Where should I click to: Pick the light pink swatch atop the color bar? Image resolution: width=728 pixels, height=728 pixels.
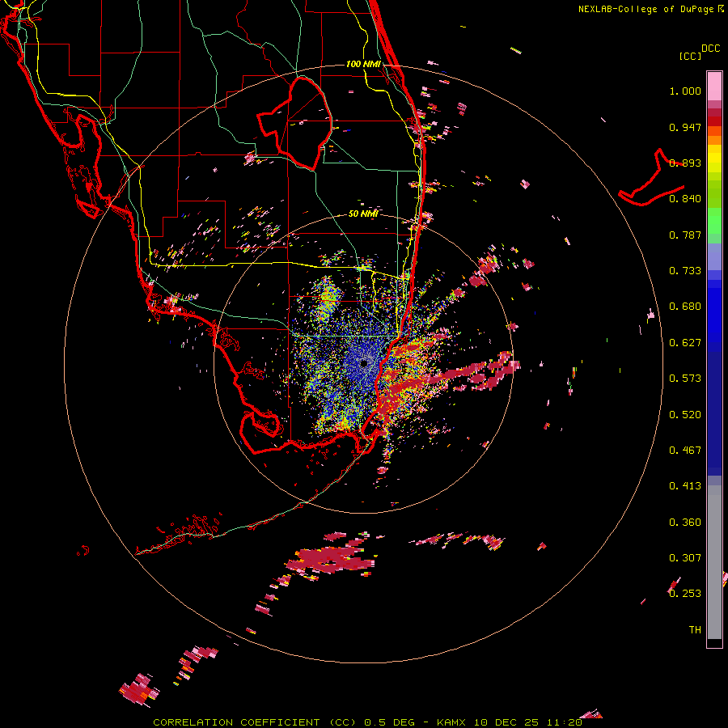(714, 86)
